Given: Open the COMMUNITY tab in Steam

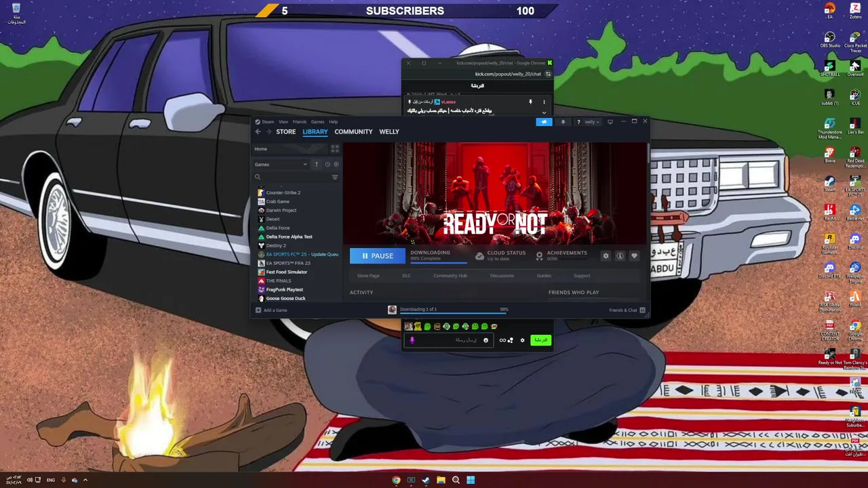Looking at the screenshot, I should click(x=353, y=131).
